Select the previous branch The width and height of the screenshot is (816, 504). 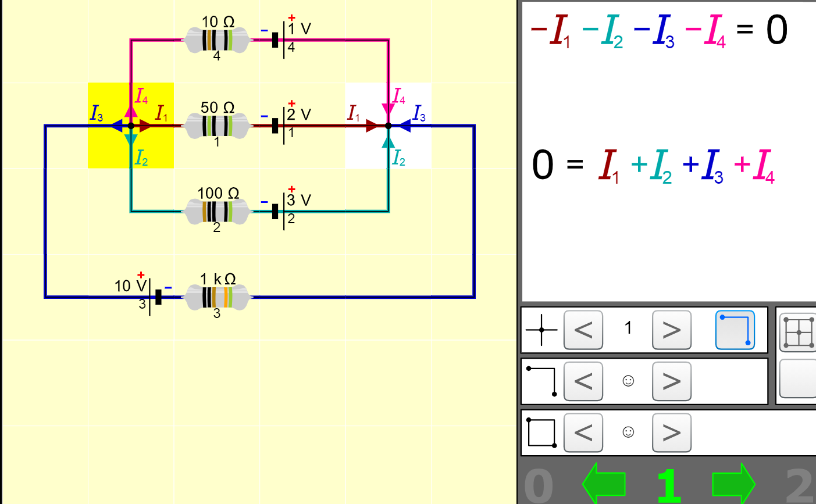pyautogui.click(x=583, y=381)
